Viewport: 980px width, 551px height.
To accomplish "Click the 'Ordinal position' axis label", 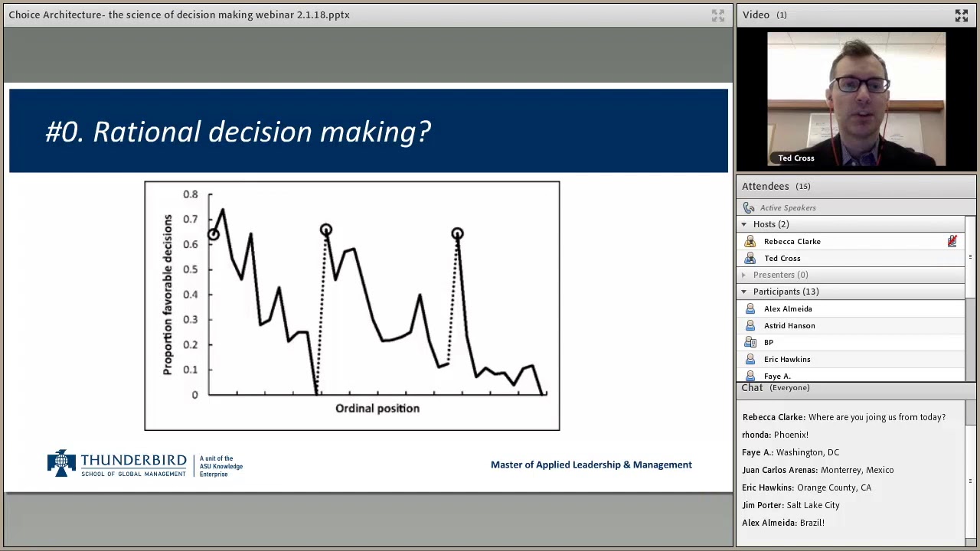I will (377, 409).
